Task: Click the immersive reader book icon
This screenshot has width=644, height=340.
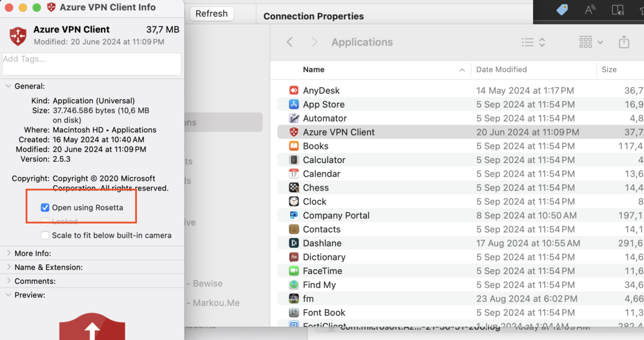Action: point(618,10)
